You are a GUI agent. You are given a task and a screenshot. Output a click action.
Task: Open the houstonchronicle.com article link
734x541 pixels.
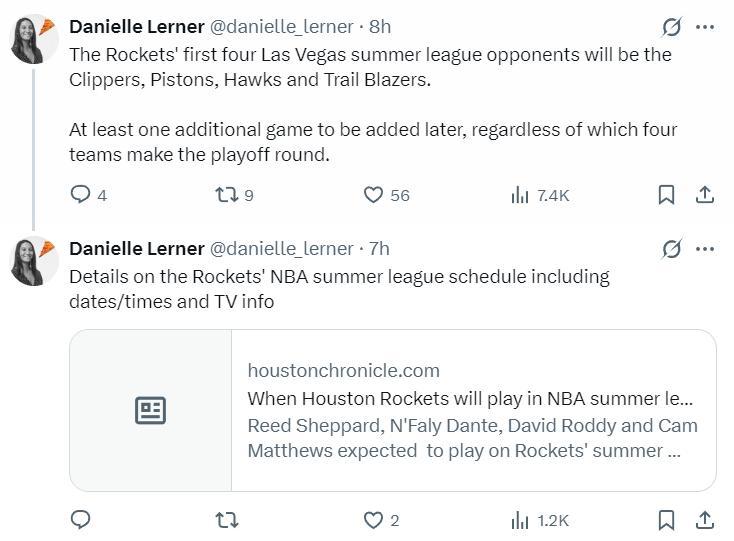click(x=472, y=410)
